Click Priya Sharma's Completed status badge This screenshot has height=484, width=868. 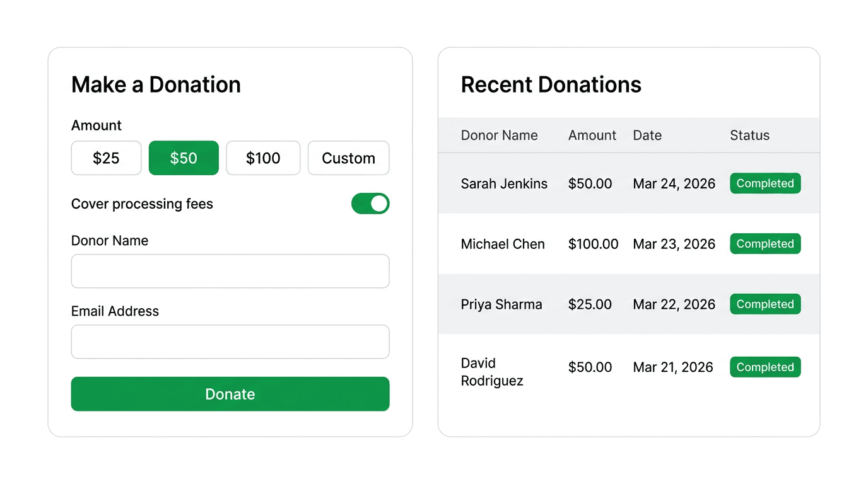[x=765, y=304]
